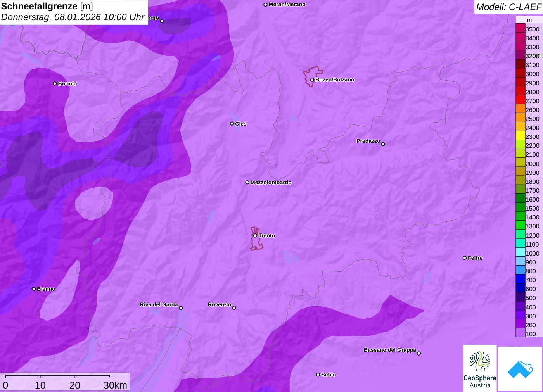Click the Bienno label text
Screen dimensions: 543x392
tap(46, 289)
